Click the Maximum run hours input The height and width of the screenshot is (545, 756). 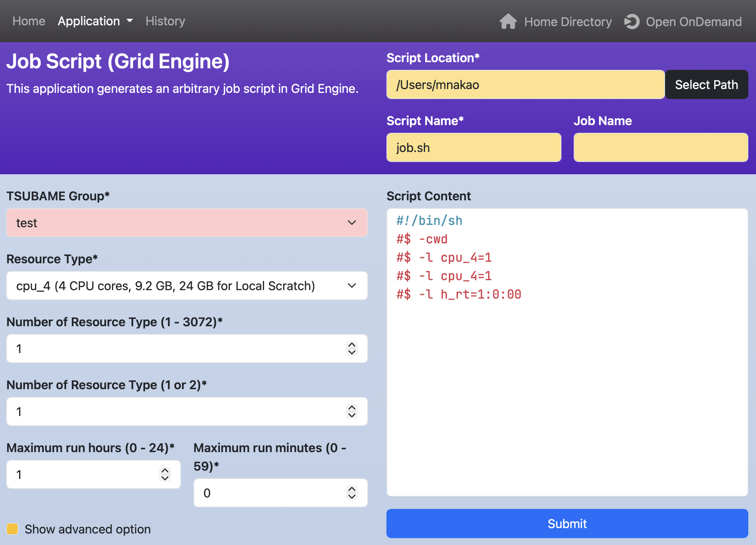[x=94, y=474]
